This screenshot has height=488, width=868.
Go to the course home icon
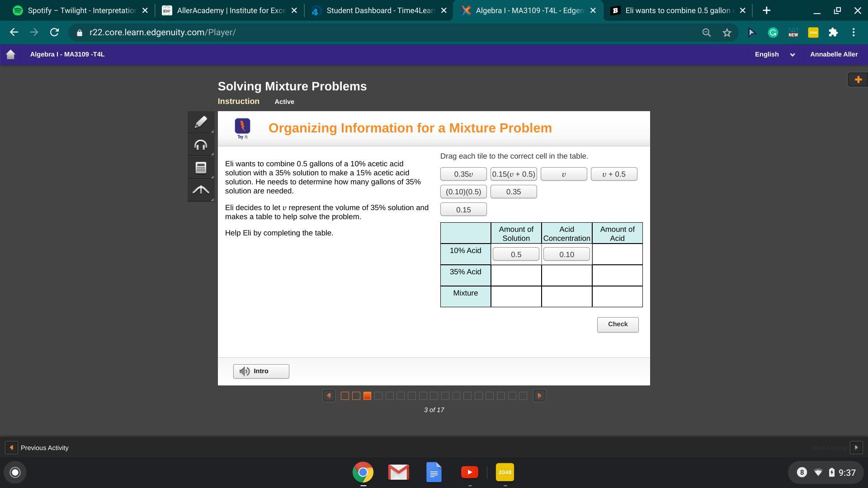11,55
